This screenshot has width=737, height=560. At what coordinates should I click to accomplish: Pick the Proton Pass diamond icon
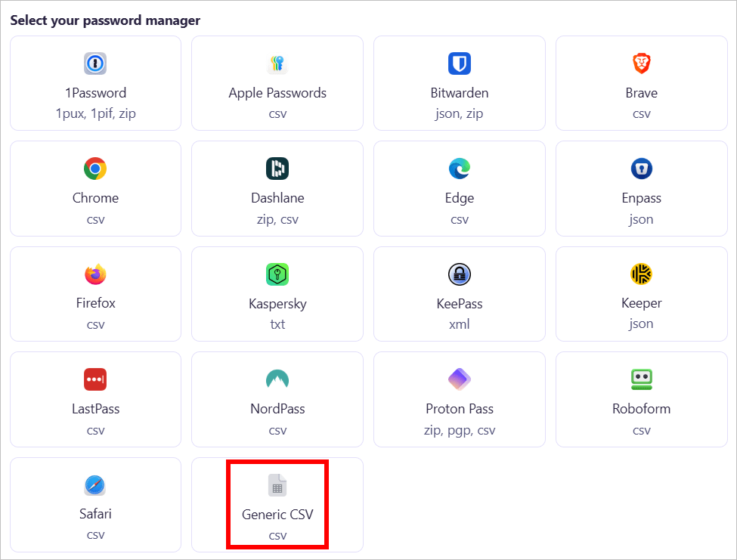click(x=460, y=379)
